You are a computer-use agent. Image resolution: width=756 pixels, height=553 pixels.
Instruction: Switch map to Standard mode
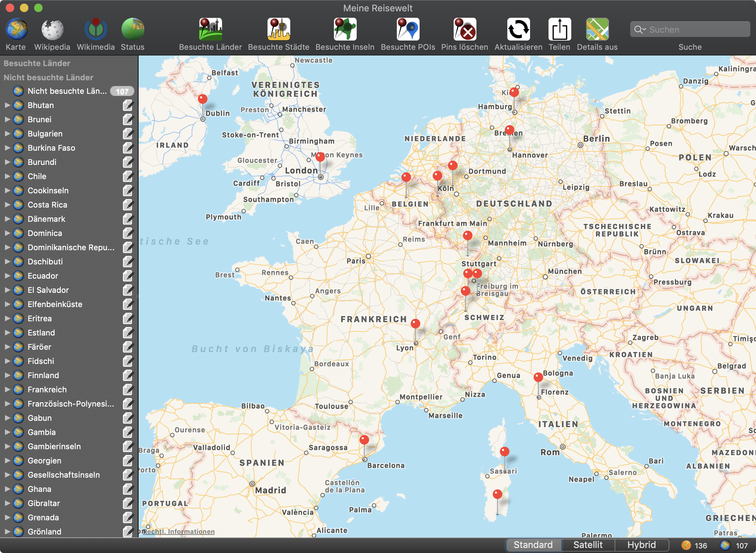point(533,545)
